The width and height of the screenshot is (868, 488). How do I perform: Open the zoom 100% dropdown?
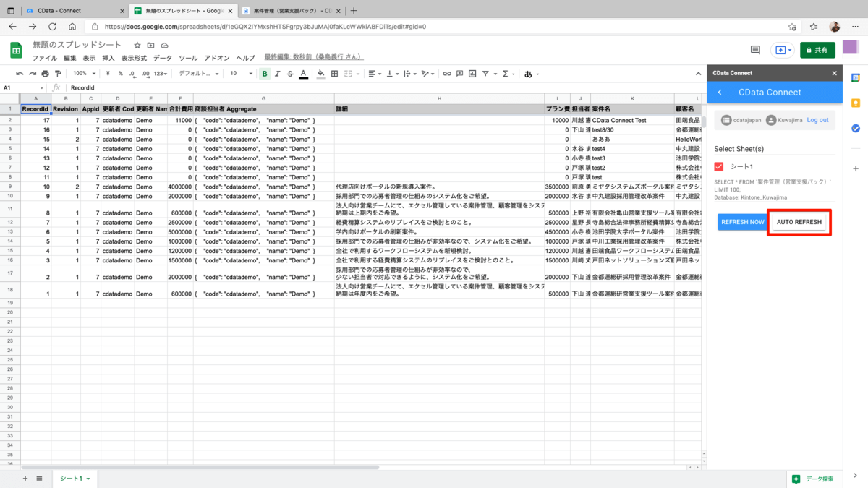click(84, 74)
